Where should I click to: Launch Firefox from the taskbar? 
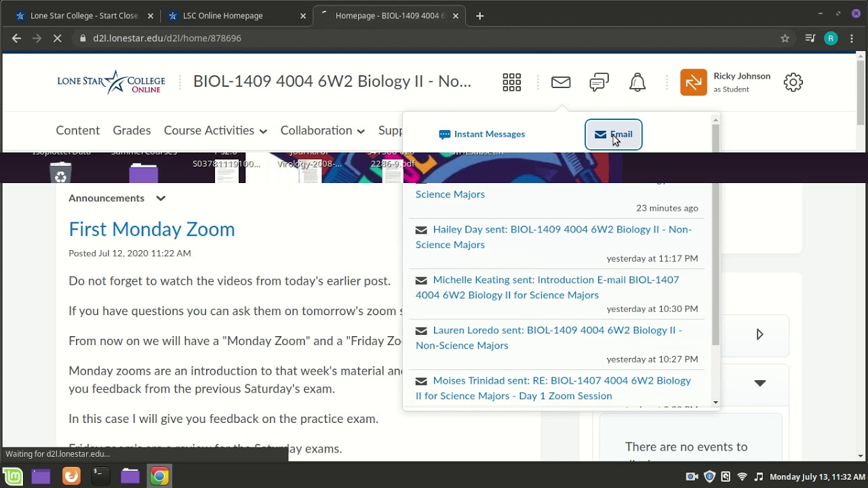71,476
